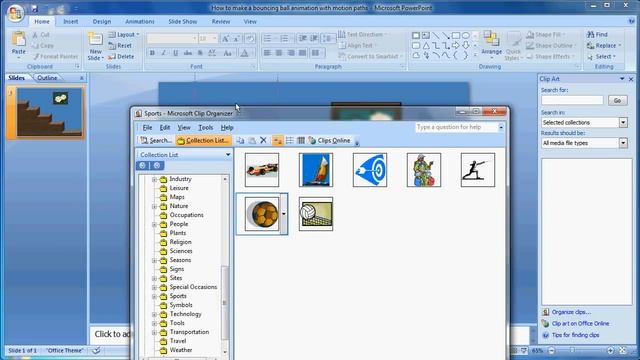The image size is (640, 360).
Task: Click the Office button in PowerPoint
Action: (15, 13)
